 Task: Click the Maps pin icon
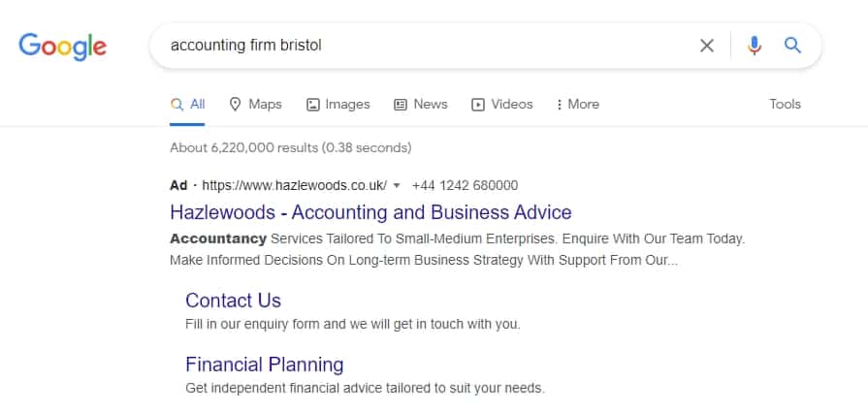(235, 105)
